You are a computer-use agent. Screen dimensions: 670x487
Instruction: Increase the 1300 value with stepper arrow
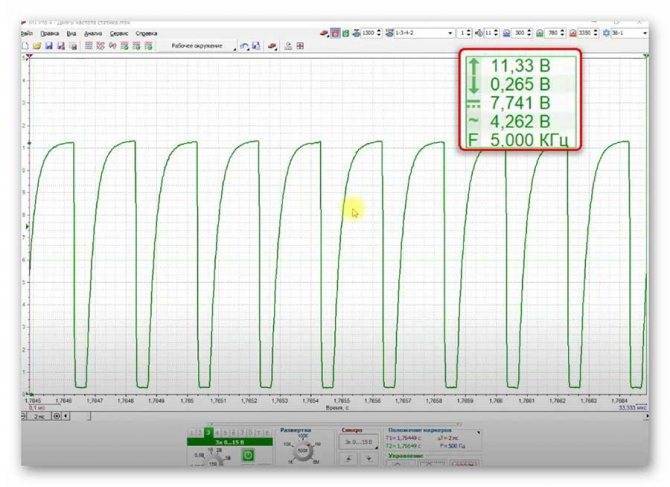(379, 31)
